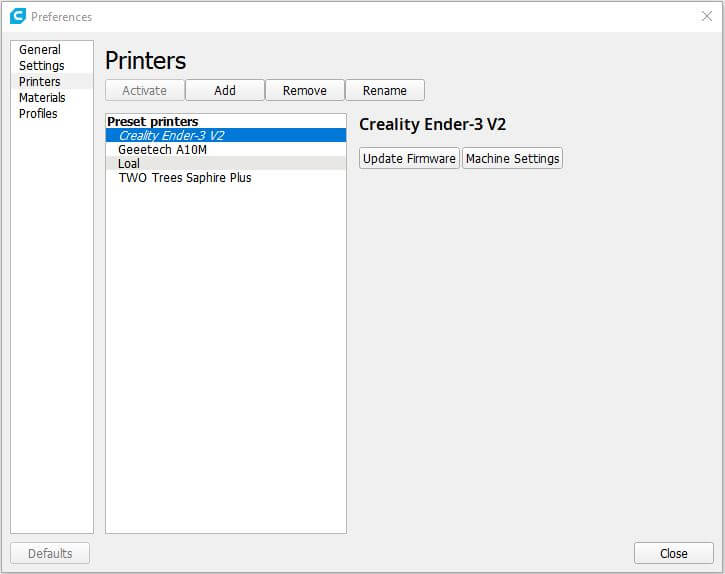The height and width of the screenshot is (574, 725).
Task: Click the Preset printers list header
Action: point(153,121)
